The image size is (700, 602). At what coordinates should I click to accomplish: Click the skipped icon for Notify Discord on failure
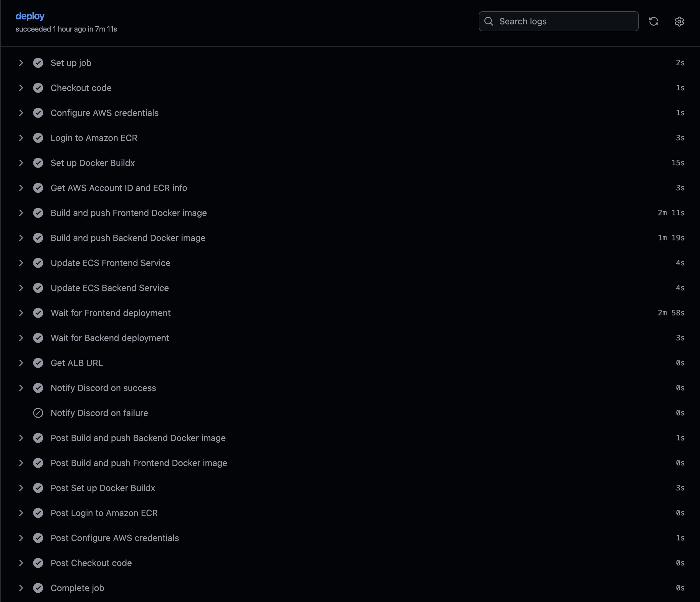coord(38,413)
